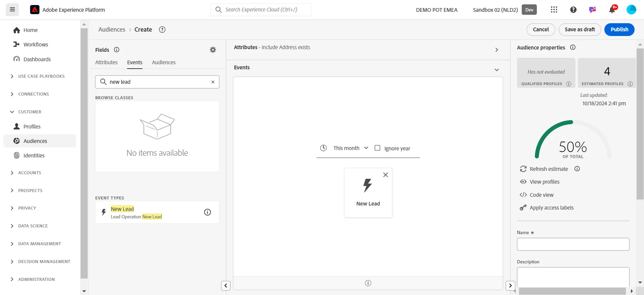This screenshot has width=644, height=295.
Task: Toggle the Ignore year checkbox
Action: 378,148
